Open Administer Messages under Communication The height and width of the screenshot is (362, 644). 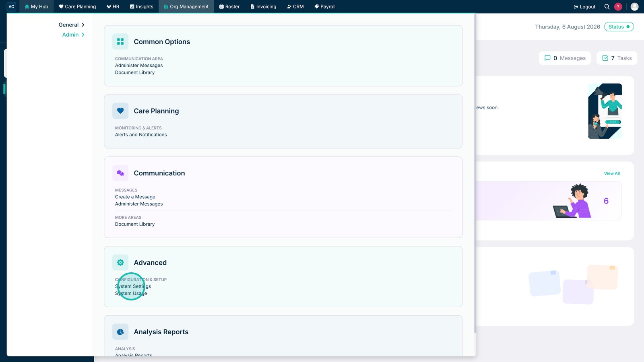click(139, 204)
